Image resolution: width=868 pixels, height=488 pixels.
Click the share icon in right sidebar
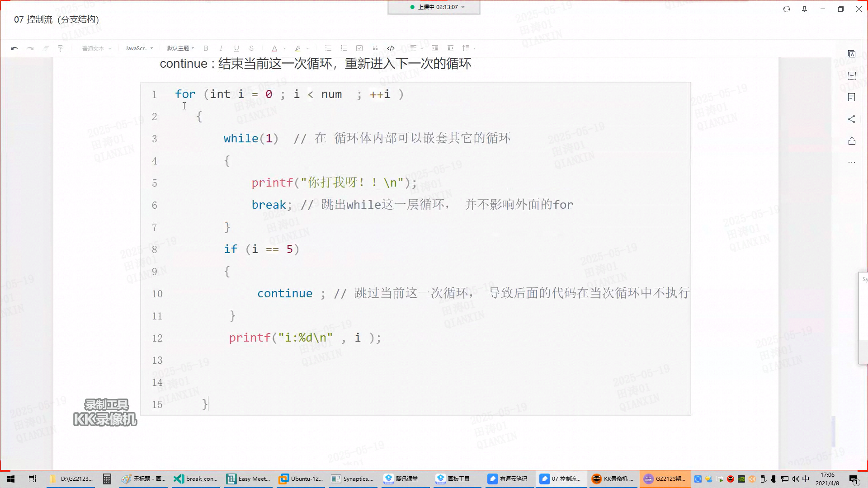click(852, 119)
